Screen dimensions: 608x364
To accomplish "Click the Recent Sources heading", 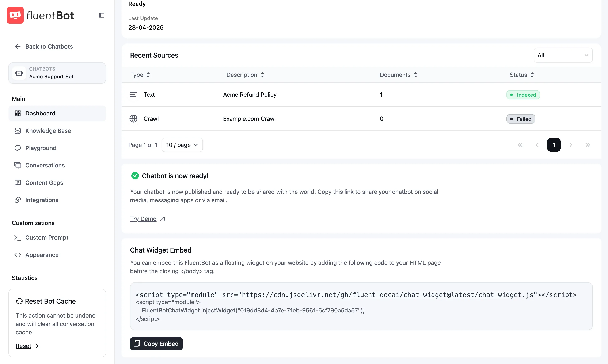I will click(x=154, y=55).
